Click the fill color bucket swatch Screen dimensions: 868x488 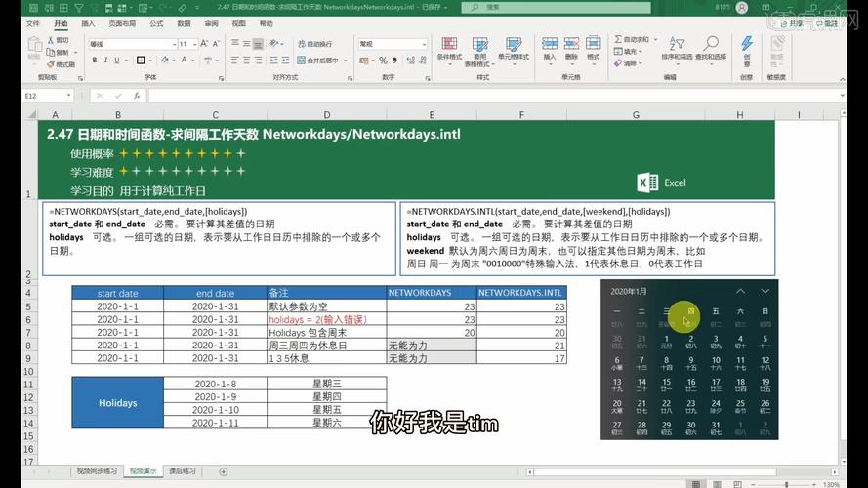(x=165, y=61)
